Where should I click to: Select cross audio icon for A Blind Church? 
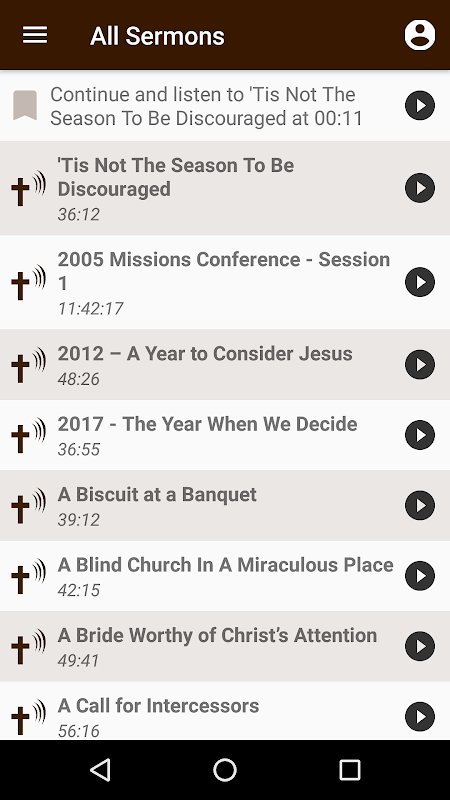28,576
